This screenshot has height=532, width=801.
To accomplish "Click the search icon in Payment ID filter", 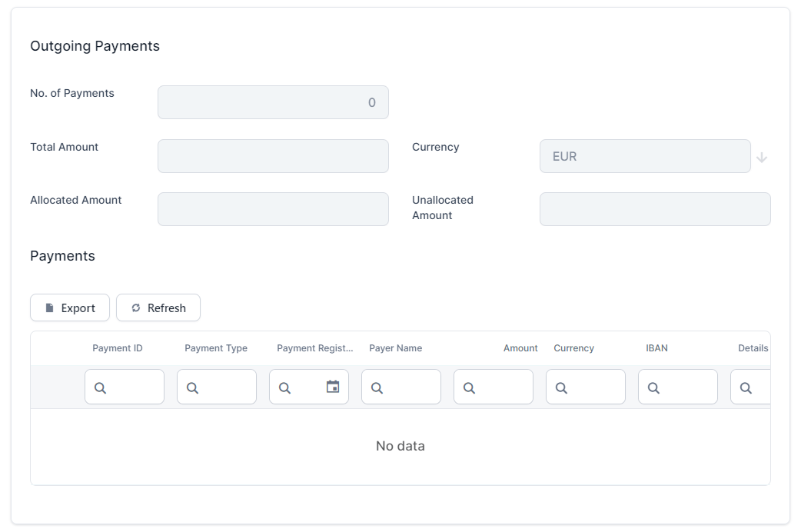I will (x=101, y=387).
